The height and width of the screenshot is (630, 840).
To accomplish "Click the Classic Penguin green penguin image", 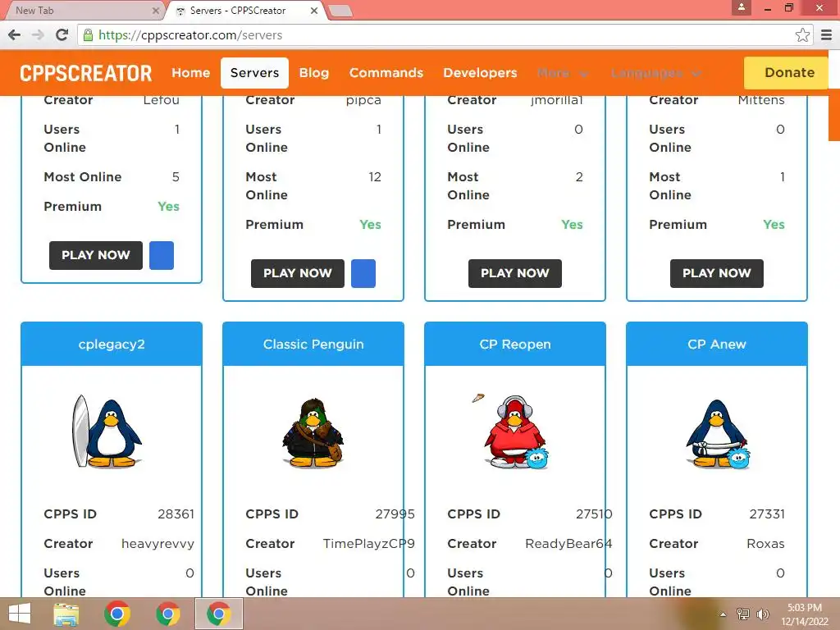I will pos(313,432).
